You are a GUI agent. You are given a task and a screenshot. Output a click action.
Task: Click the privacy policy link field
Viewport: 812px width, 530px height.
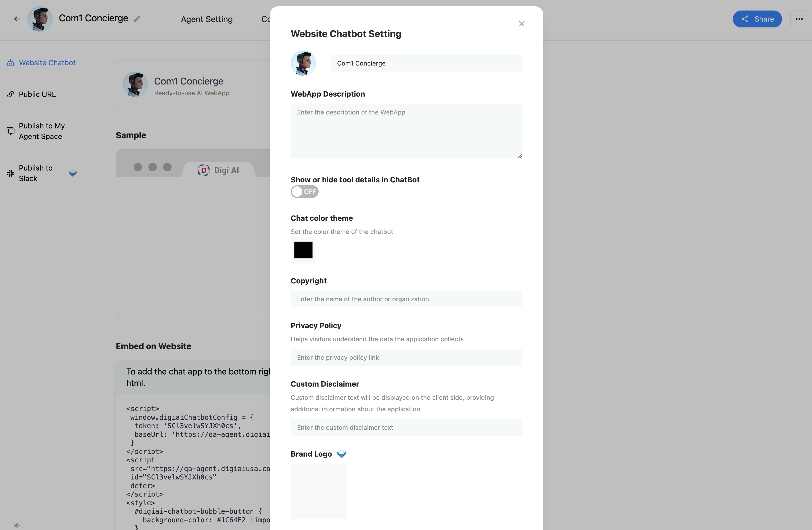point(406,357)
